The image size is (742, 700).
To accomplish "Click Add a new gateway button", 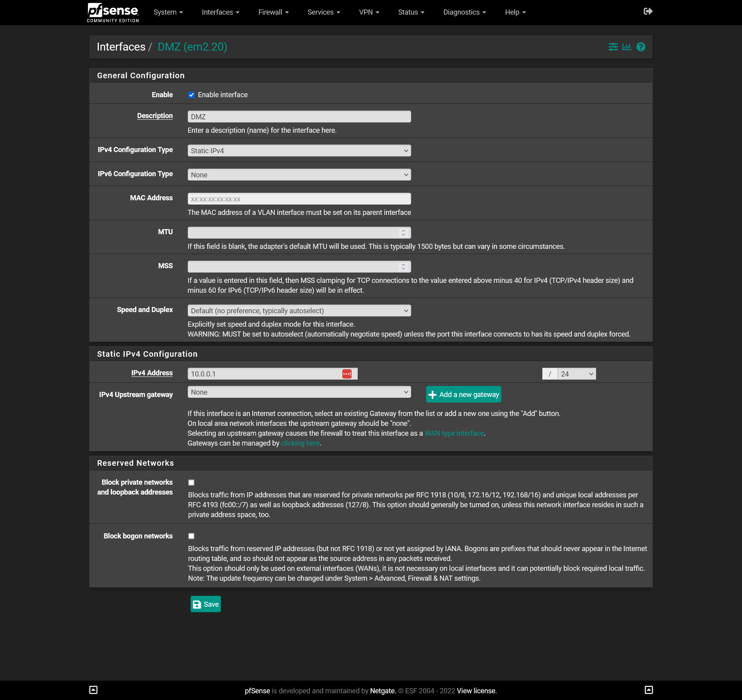I will pyautogui.click(x=464, y=394).
